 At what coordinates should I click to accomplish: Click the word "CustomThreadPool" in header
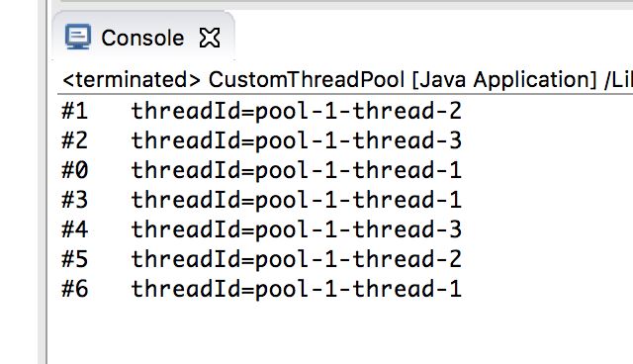pos(306,79)
